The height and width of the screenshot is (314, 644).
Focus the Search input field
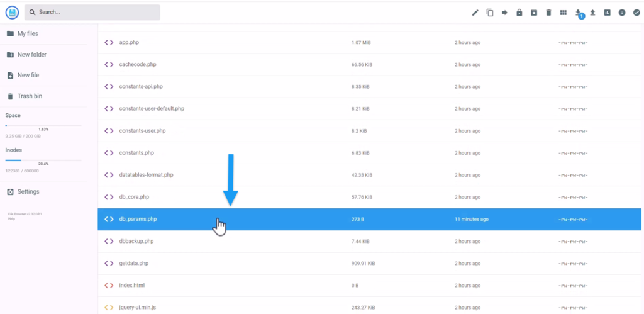(92, 13)
